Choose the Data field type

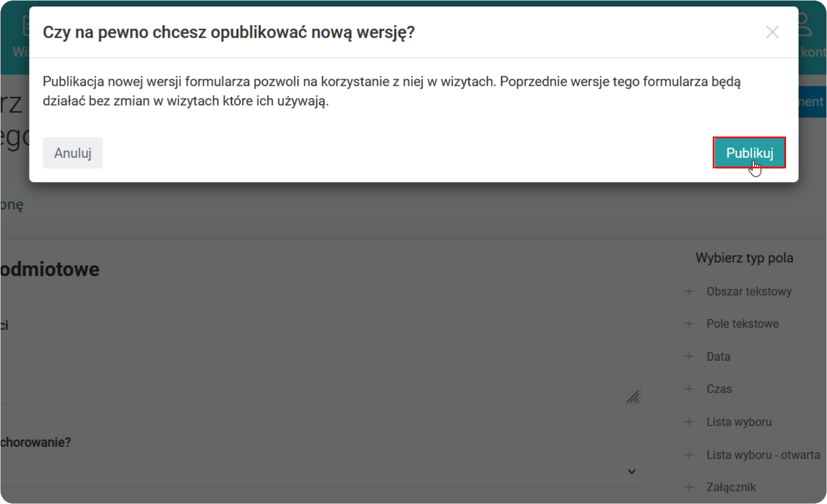click(718, 357)
